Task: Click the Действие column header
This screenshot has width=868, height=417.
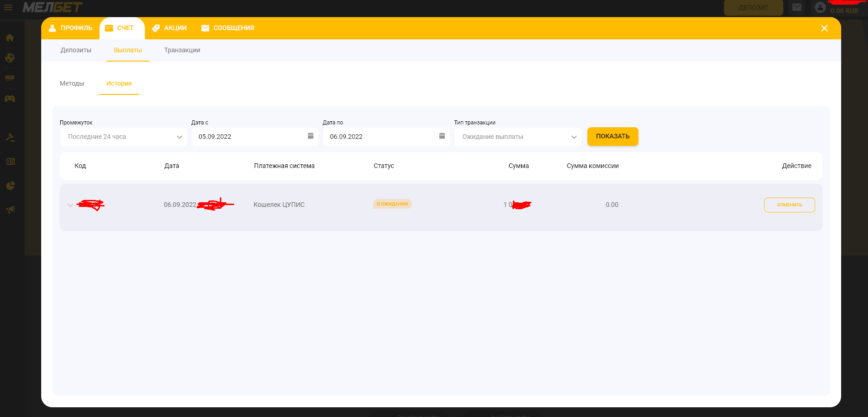Action: [797, 166]
